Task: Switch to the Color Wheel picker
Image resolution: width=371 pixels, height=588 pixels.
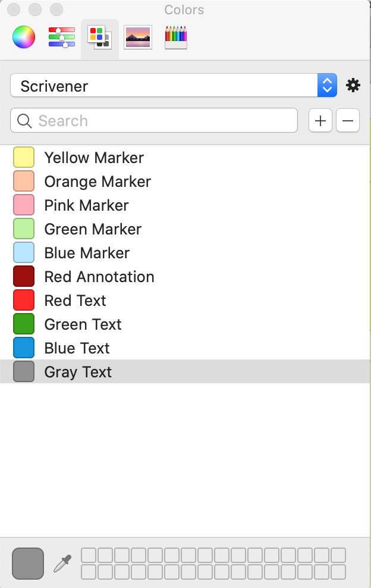Action: pos(23,37)
